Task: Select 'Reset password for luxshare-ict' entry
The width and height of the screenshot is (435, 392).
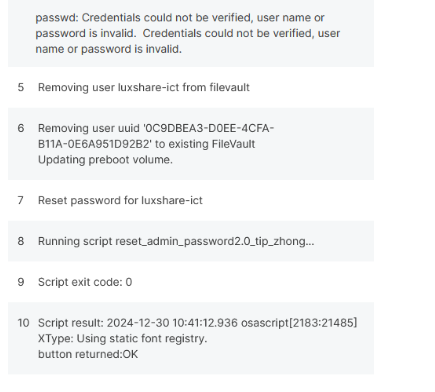Action: coord(120,200)
